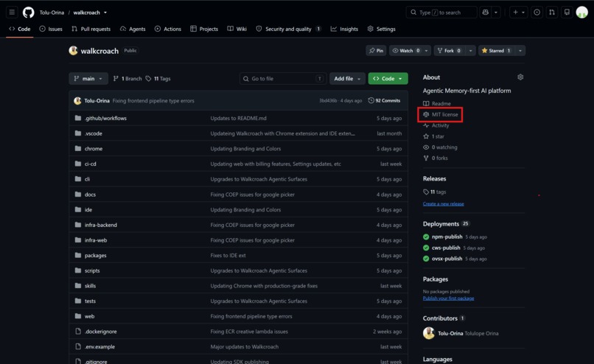Fork the repository
Screen dimensions: 594x364
click(450, 50)
